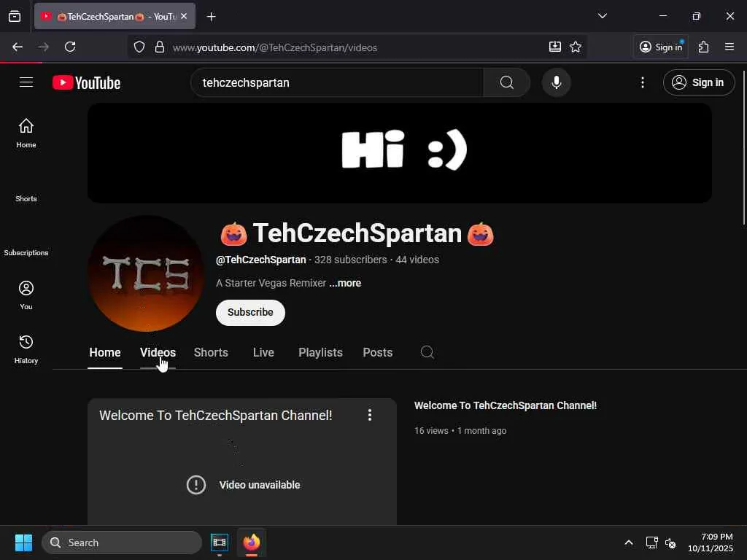Reload the page
747x560 pixels.
click(70, 47)
